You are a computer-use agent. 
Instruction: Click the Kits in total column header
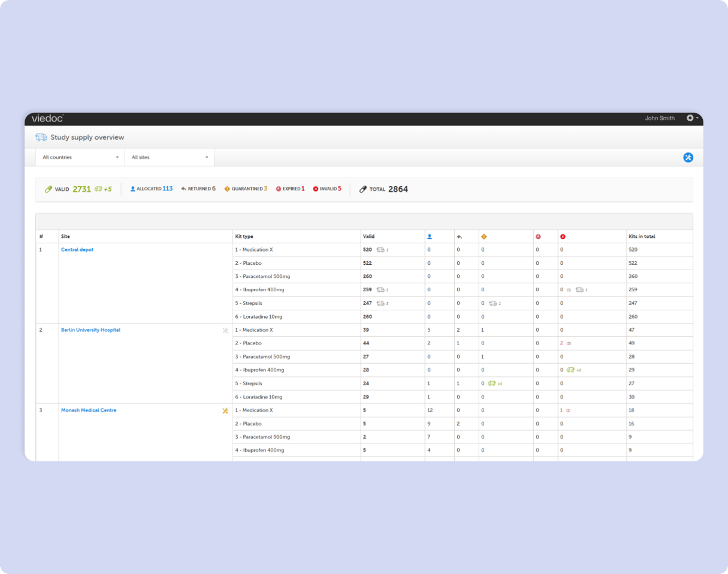(x=642, y=237)
